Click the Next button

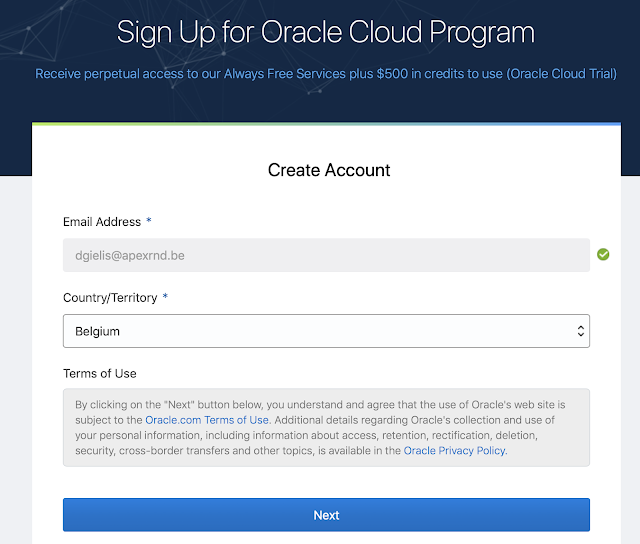pos(326,515)
